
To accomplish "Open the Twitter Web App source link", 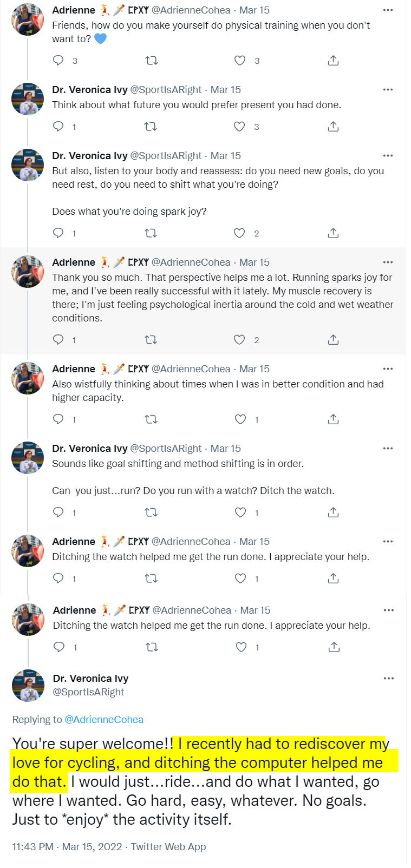I will [x=168, y=846].
